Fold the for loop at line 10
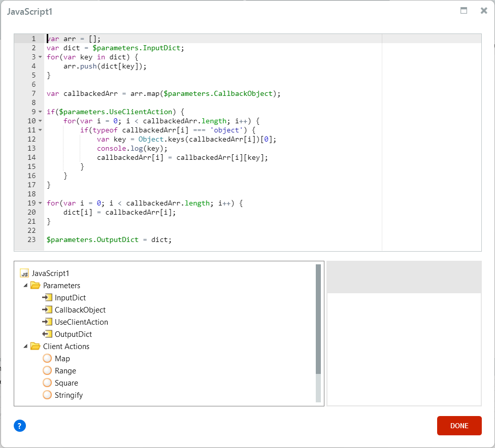 40,121
